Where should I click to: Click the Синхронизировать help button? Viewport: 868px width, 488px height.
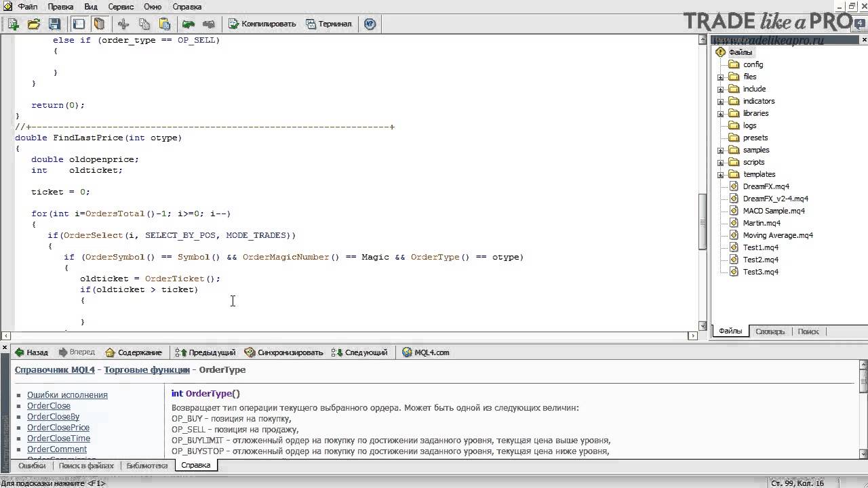284,352
